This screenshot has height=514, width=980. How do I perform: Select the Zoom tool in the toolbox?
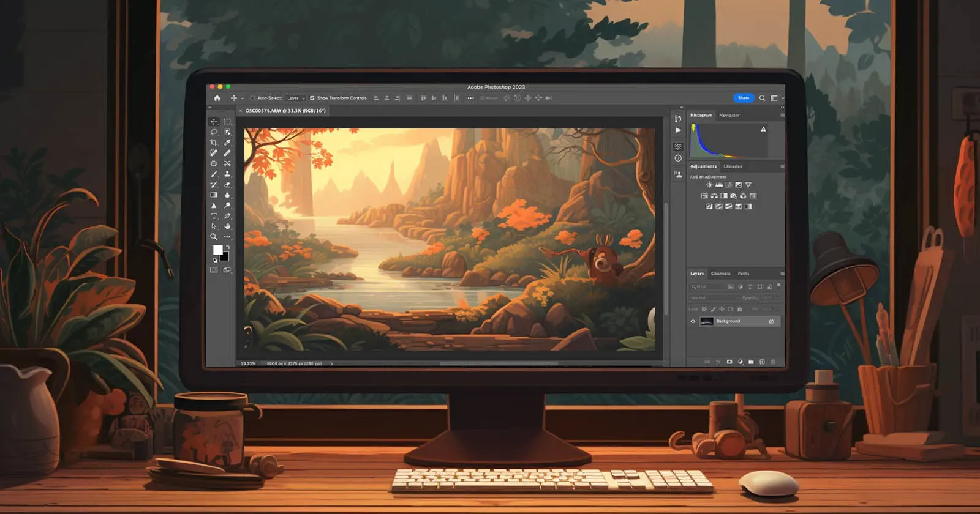coord(214,237)
